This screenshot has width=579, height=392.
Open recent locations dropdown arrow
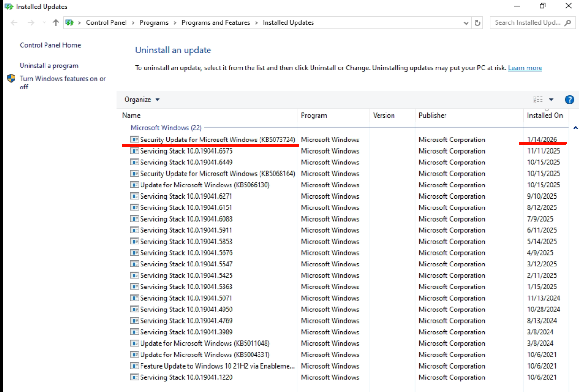click(44, 22)
